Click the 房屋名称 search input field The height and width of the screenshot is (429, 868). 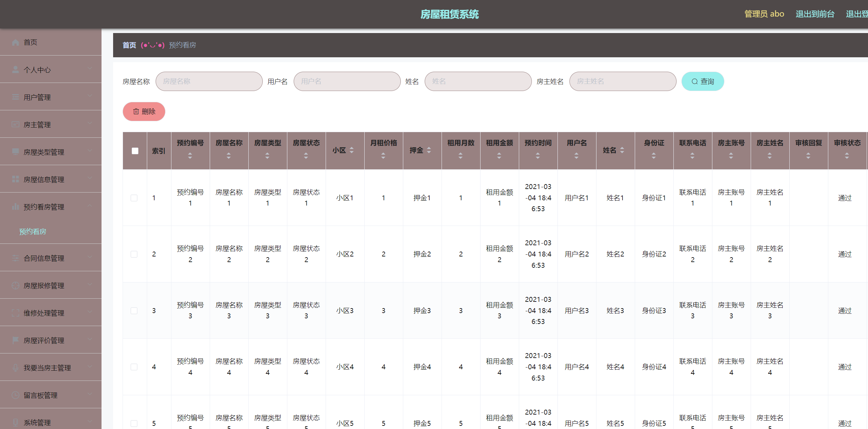209,82
